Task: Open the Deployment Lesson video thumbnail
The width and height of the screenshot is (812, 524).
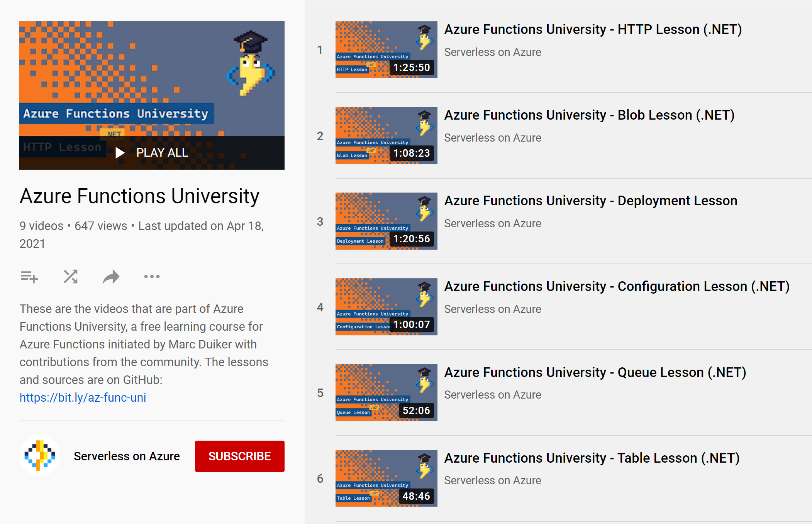Action: point(387,221)
